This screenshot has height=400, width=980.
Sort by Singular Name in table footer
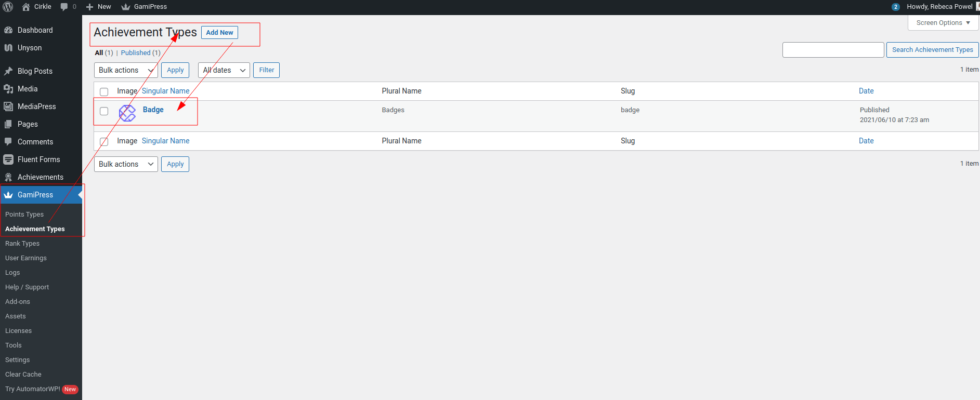(165, 141)
